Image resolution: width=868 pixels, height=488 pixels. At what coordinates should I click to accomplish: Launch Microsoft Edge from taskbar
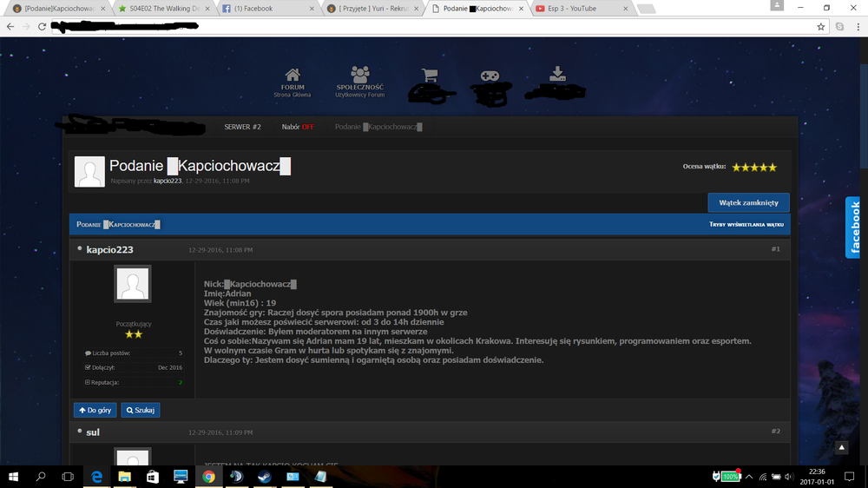tap(97, 477)
